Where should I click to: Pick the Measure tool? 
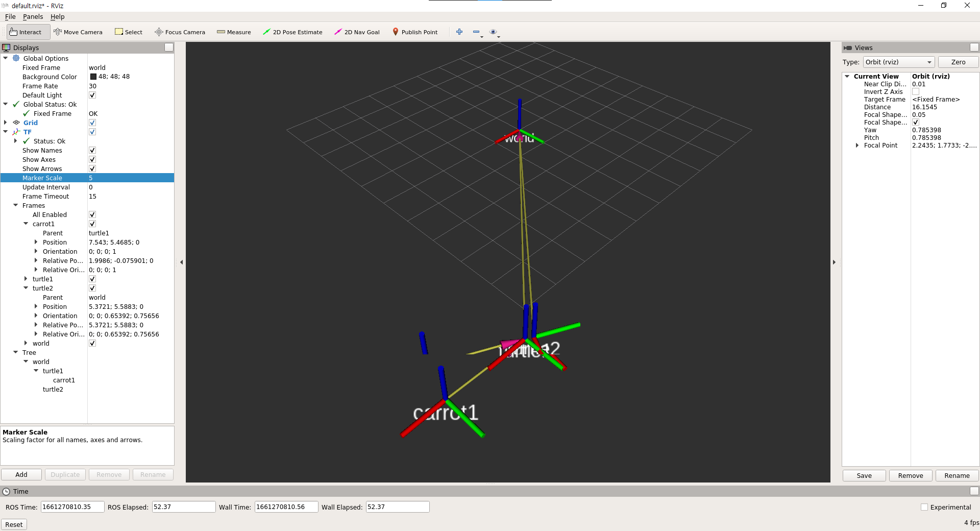tap(234, 32)
